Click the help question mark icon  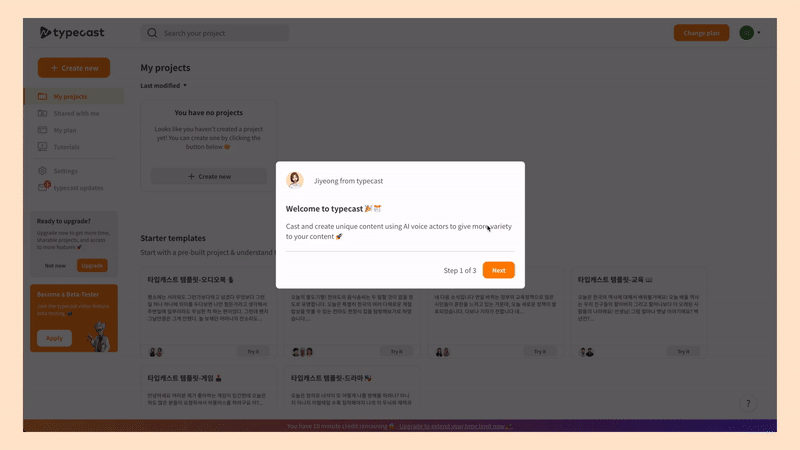click(748, 404)
